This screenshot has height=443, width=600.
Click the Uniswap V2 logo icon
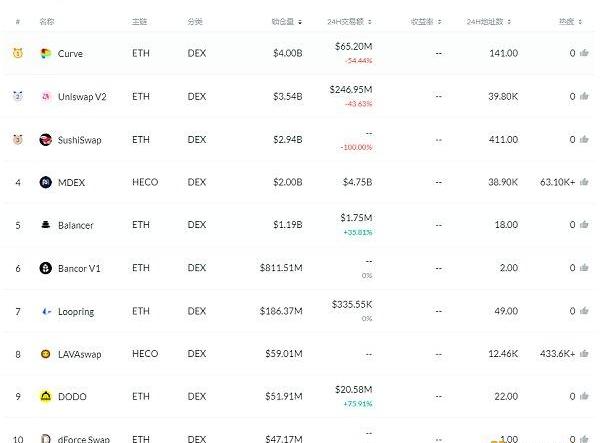pyautogui.click(x=46, y=96)
